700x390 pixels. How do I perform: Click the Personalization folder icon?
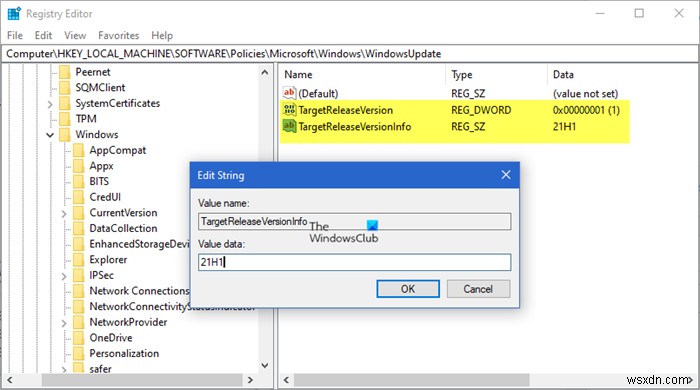coord(79,353)
